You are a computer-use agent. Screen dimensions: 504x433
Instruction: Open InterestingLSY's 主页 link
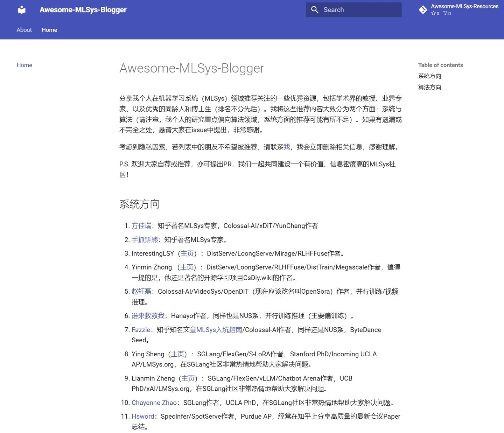click(187, 253)
